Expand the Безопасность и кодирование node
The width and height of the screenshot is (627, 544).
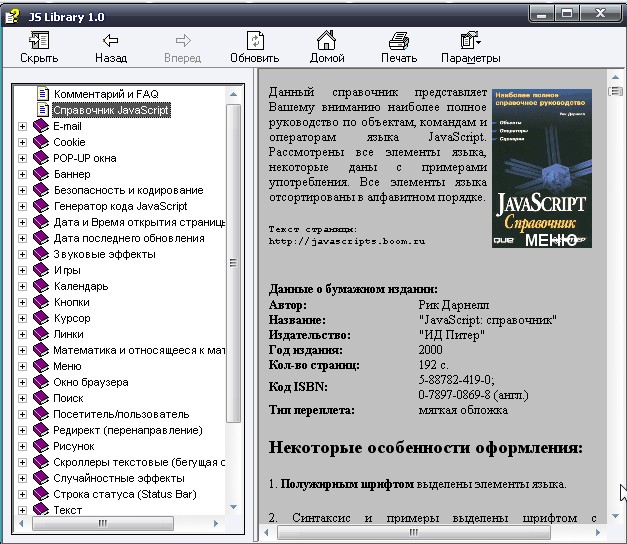pos(22,190)
